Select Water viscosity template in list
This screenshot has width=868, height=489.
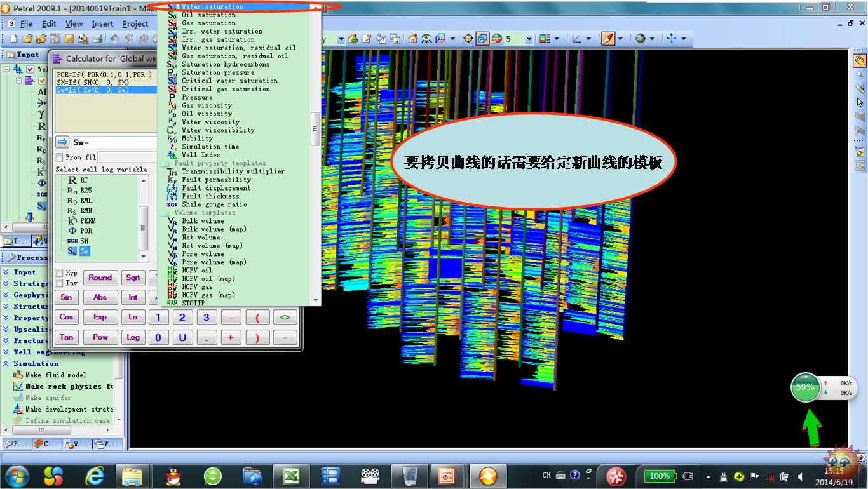point(210,122)
